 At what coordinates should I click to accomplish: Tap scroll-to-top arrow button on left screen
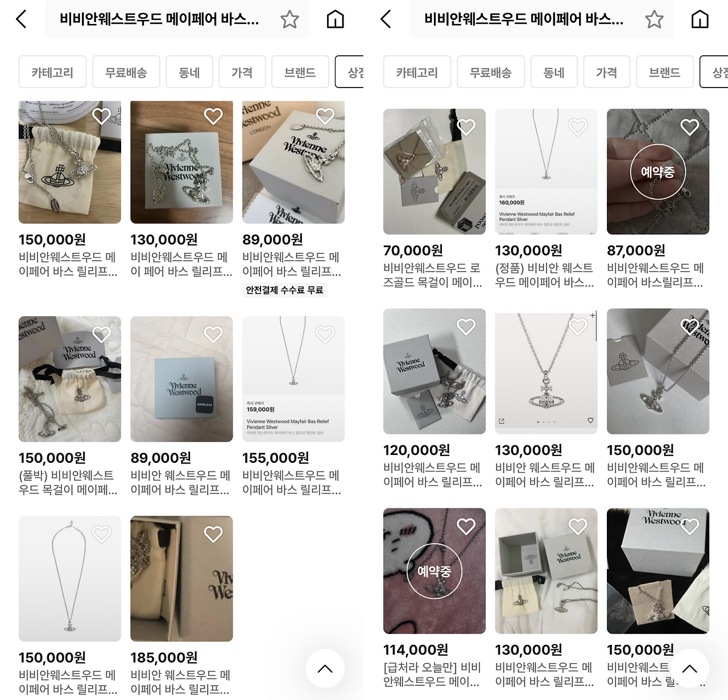(x=325, y=668)
